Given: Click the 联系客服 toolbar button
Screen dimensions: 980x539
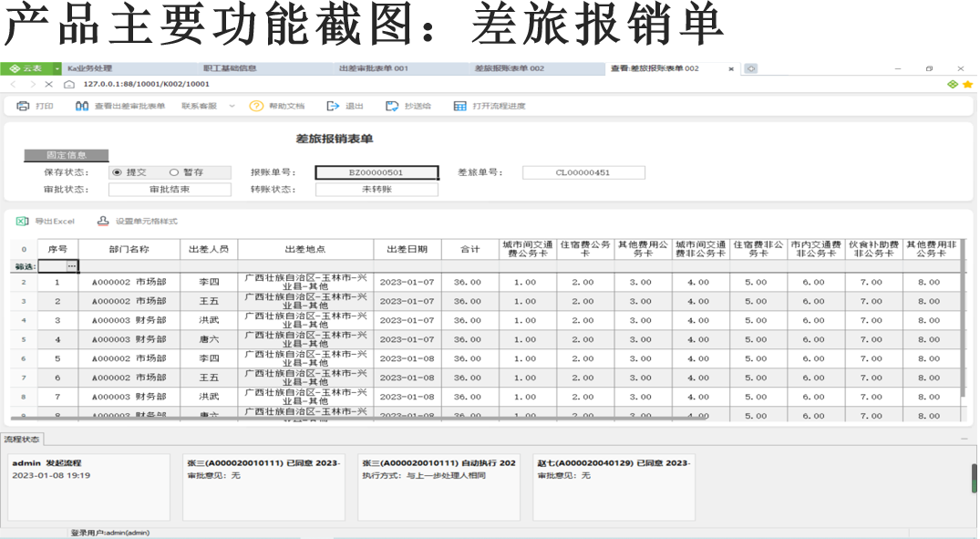Looking at the screenshot, I should [200, 107].
